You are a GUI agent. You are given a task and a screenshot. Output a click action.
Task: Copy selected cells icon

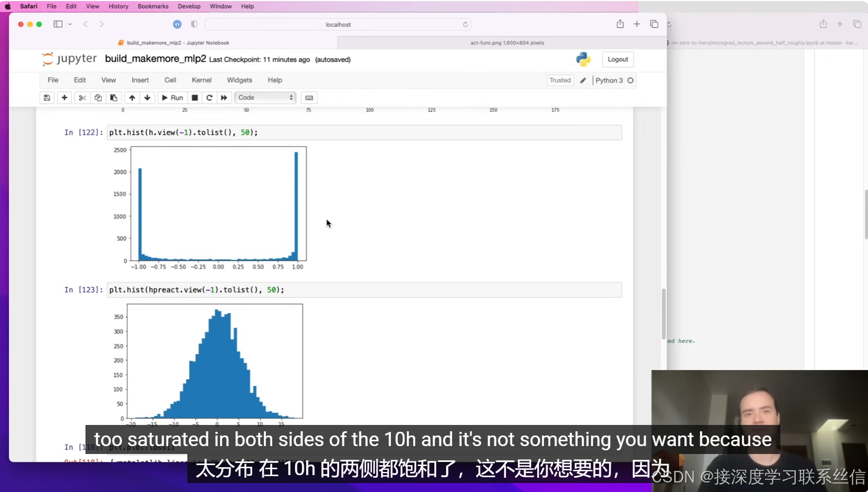click(98, 98)
